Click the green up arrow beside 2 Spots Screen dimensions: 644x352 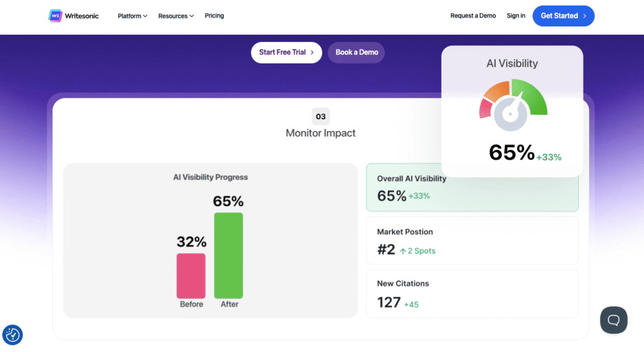point(403,251)
